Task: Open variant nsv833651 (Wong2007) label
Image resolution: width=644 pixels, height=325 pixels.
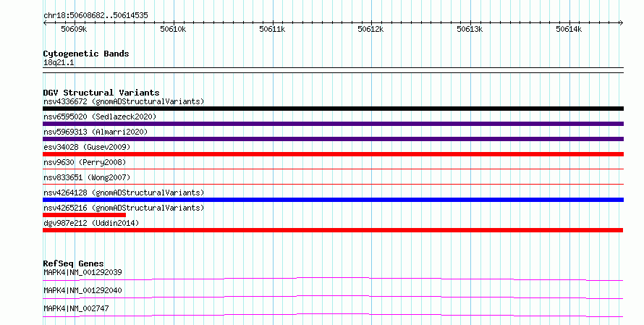Action: (x=87, y=177)
